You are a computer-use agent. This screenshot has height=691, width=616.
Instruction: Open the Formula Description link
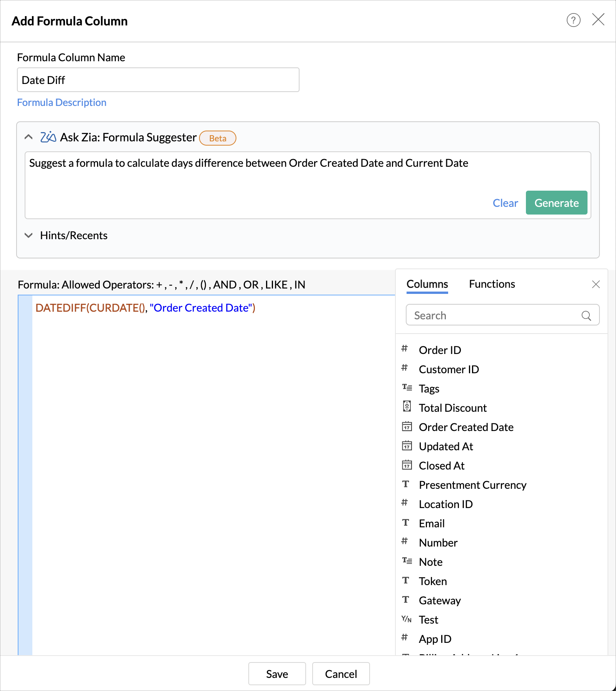tap(62, 102)
